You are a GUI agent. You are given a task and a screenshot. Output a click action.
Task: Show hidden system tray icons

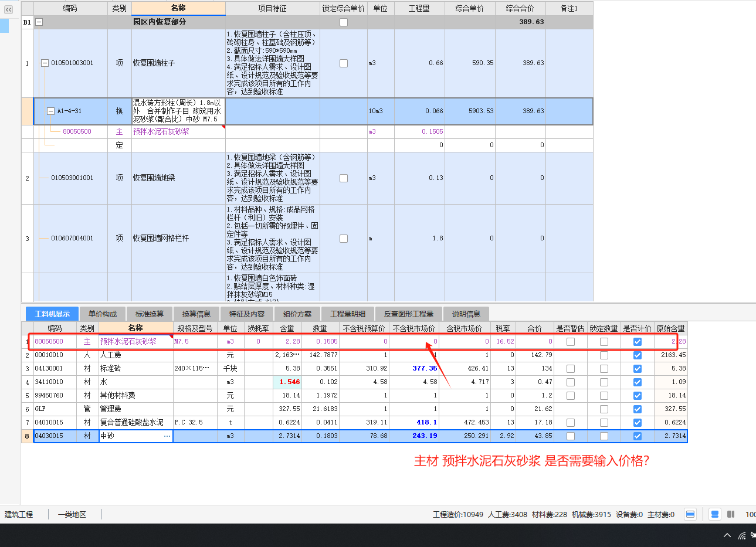coord(727,535)
